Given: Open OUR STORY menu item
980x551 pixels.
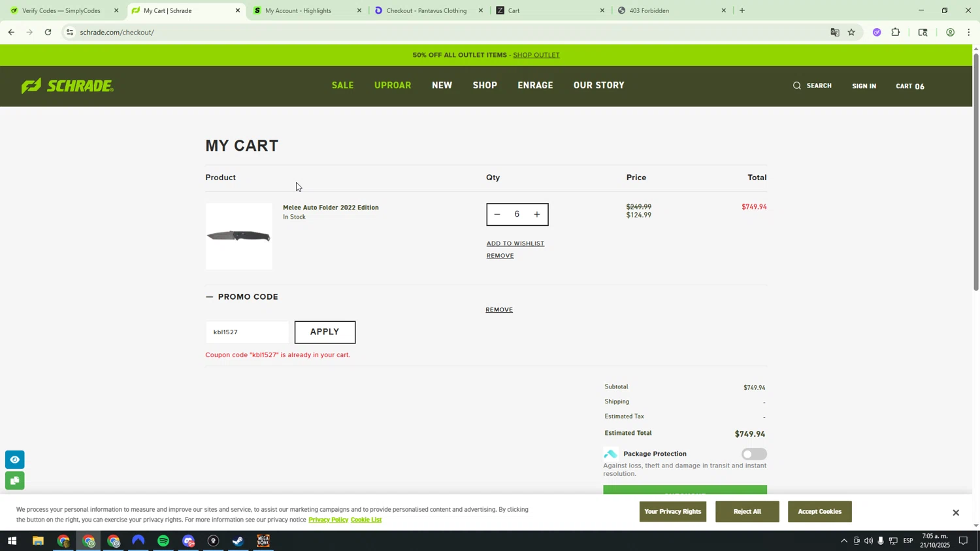Looking at the screenshot, I should click(599, 86).
